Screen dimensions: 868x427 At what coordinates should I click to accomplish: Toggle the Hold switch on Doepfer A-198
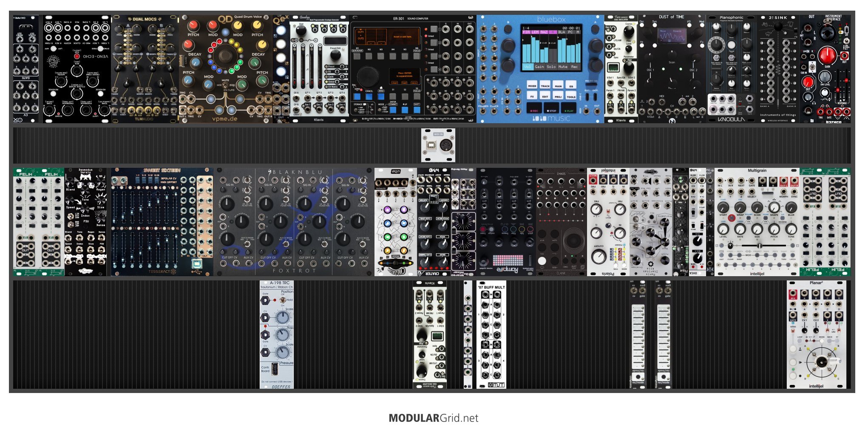(x=283, y=300)
